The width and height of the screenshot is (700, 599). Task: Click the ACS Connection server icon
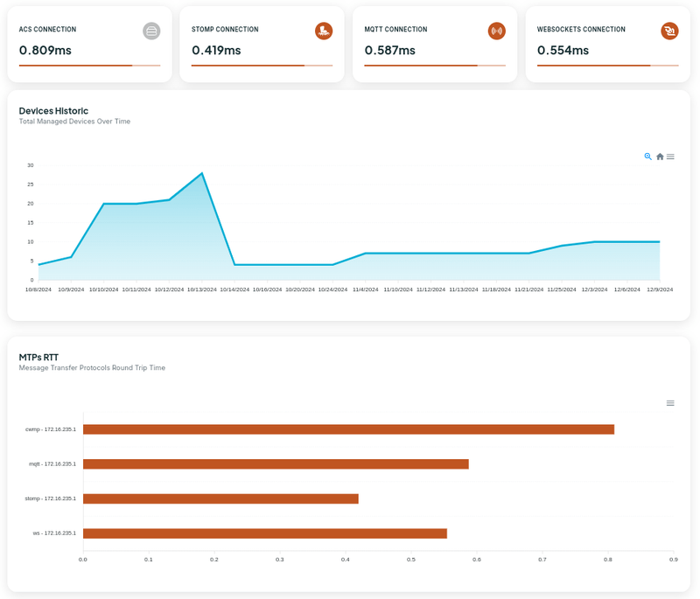click(151, 31)
